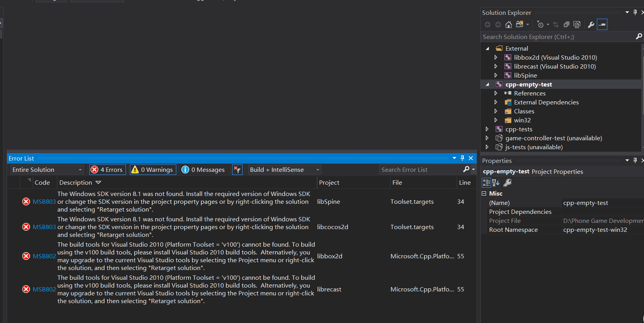The image size is (644, 323).
Task: Switch between solutions and folder views icon
Action: [x=519, y=25]
